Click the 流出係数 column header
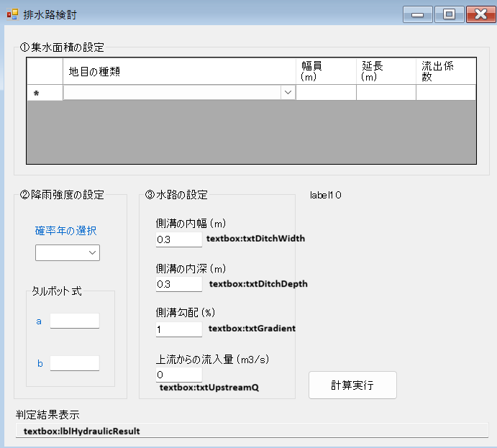 445,71
